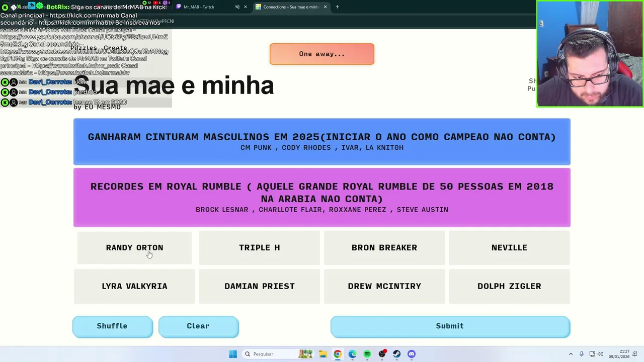Open OBS Studio from the taskbar
The image size is (644, 362).
382,354
